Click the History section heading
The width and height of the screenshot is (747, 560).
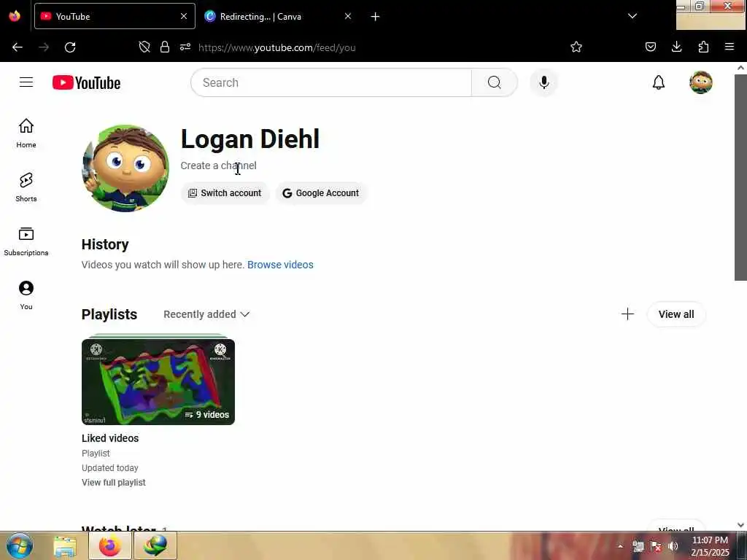coord(105,244)
